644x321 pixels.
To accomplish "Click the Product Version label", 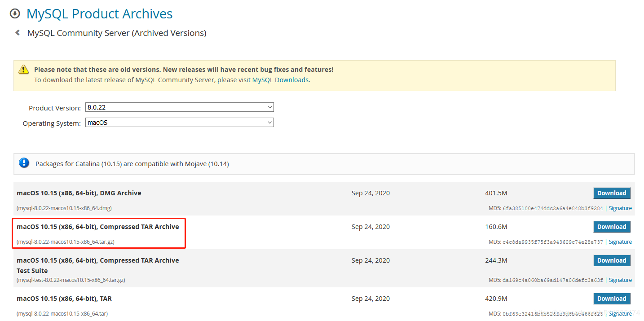I will click(x=55, y=108).
